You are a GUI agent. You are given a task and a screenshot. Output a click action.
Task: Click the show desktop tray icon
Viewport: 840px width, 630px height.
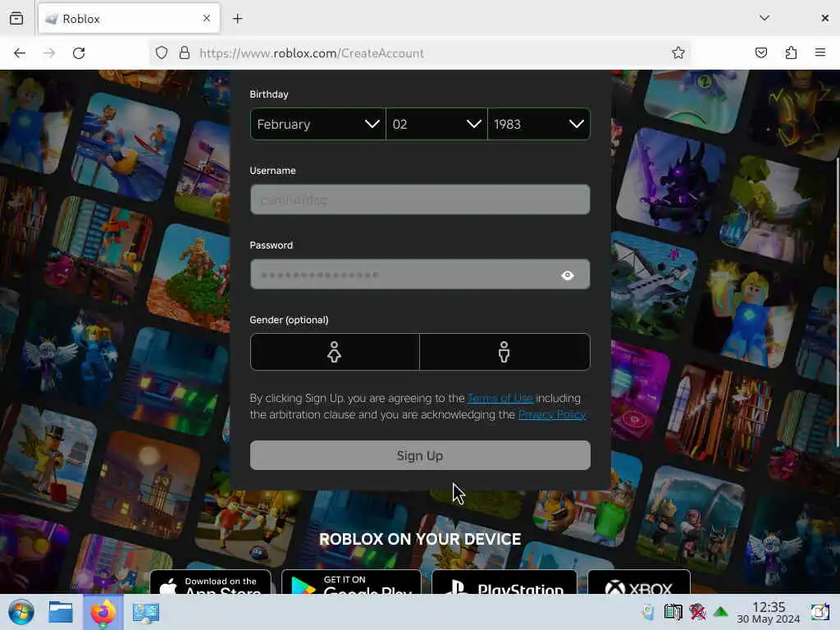click(819, 612)
